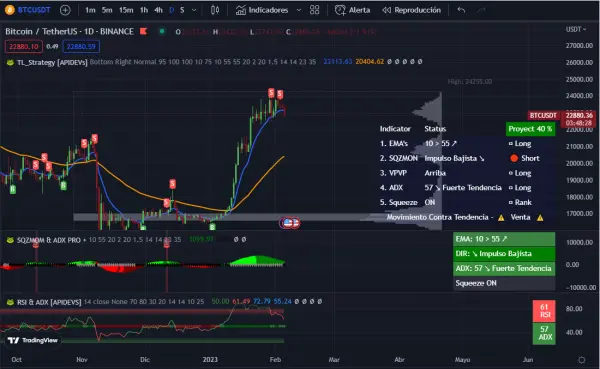Expand the timeframe dropdown chevron
This screenshot has width=600, height=369.
point(194,10)
